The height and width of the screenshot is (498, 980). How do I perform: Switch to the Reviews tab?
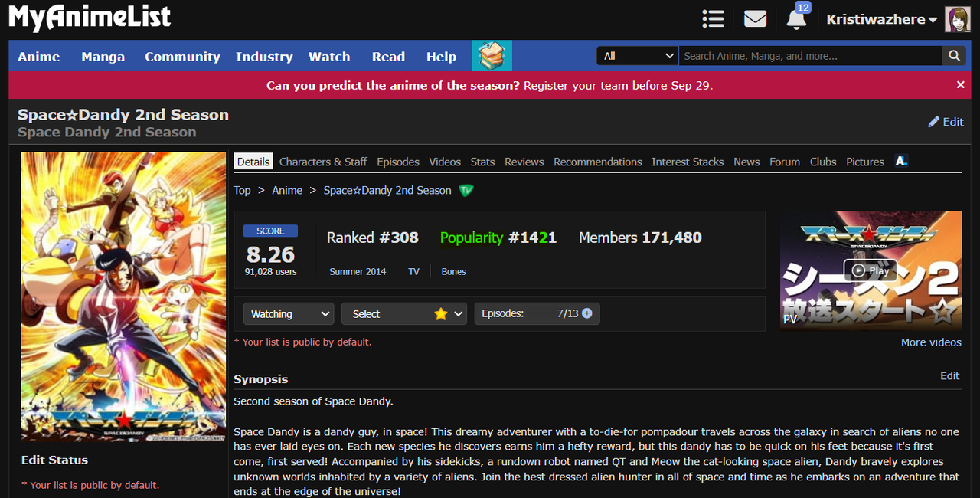pos(524,162)
